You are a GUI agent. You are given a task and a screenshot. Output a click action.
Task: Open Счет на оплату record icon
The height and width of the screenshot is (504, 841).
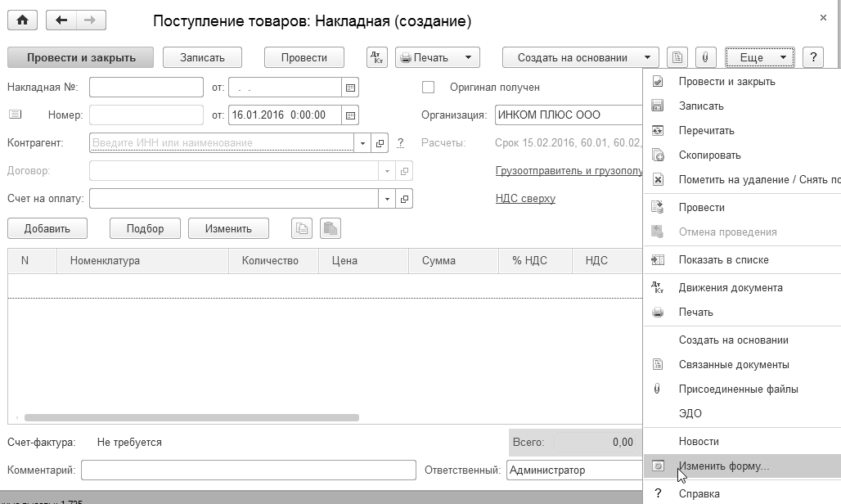(x=404, y=199)
